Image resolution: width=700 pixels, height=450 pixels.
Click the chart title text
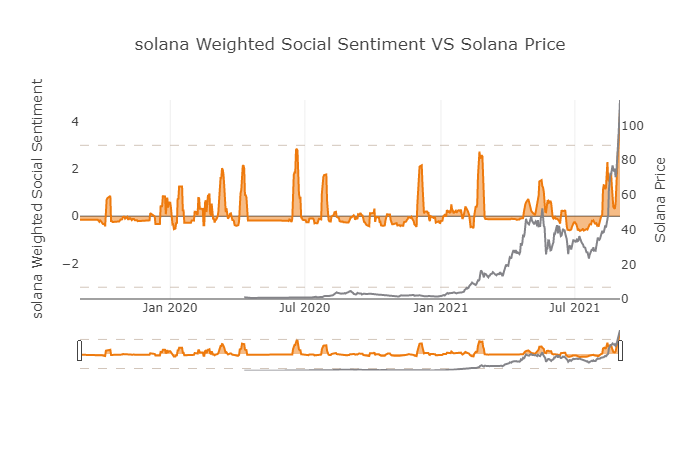coord(350,45)
